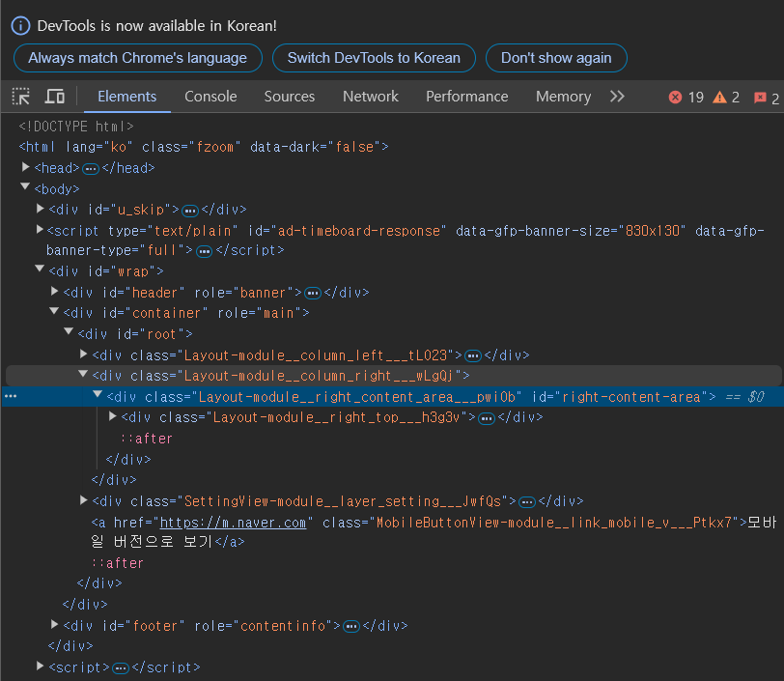Collapse the Layout-module column_right arrow

[83, 373]
